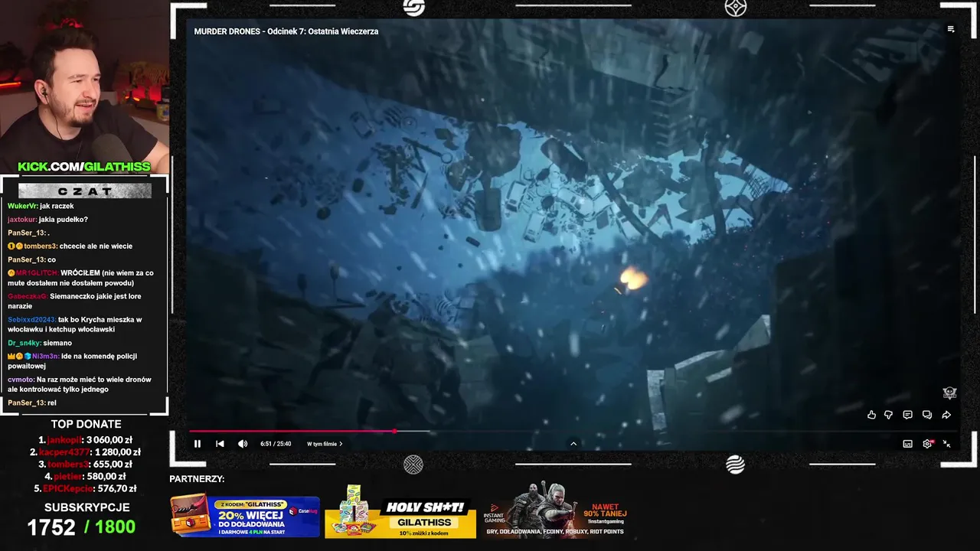Toggle subtitles icon in player bar

(907, 444)
